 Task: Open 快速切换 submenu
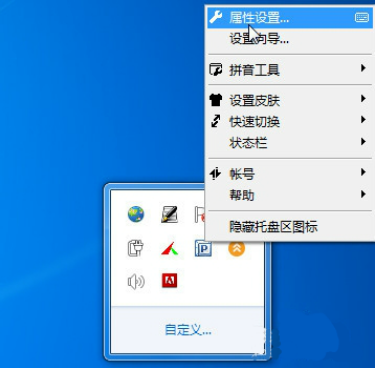pyautogui.click(x=290, y=121)
